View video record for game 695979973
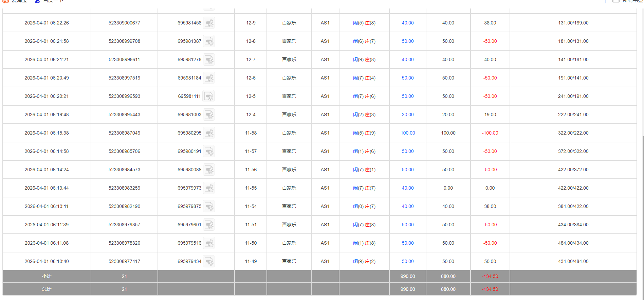Viewport: 644px width, 300px height. [209, 188]
